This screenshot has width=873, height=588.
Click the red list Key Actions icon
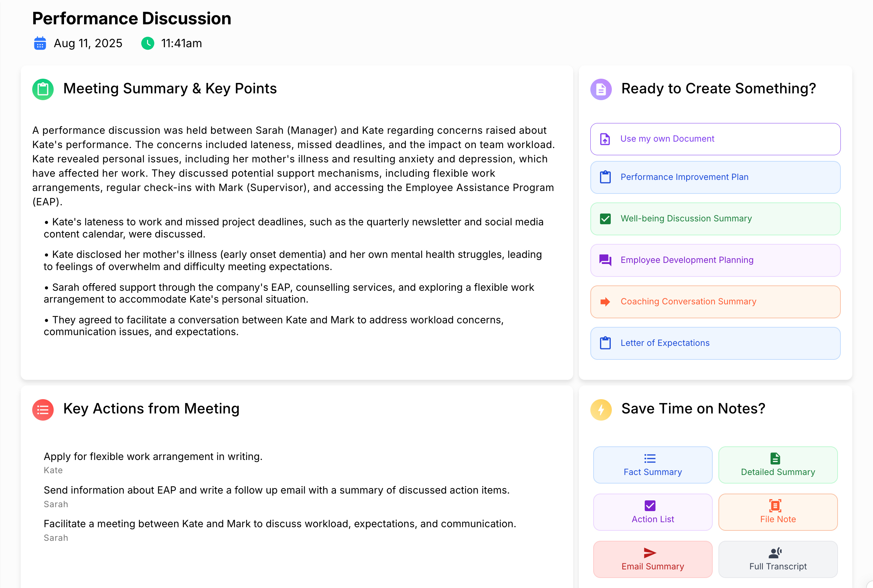[x=43, y=410]
